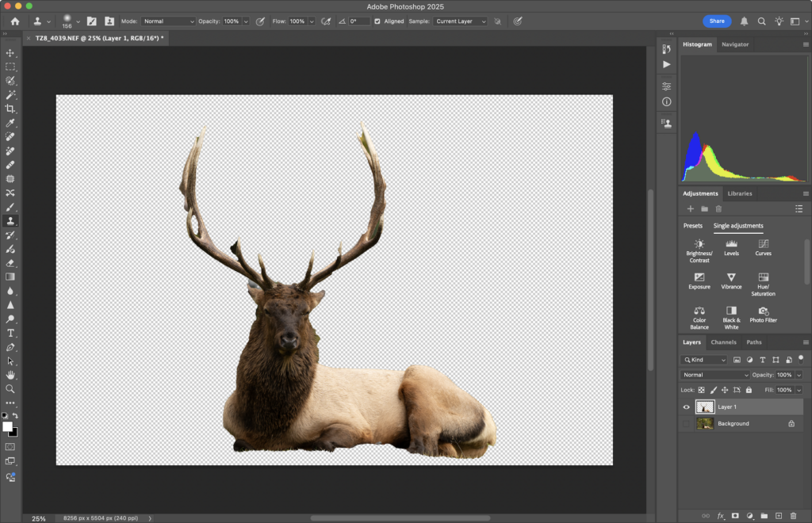Select the Crop tool
This screenshot has width=812, height=523.
[x=10, y=109]
